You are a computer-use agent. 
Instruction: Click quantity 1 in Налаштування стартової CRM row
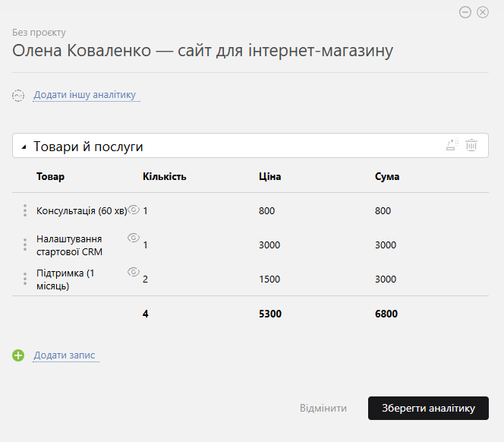[145, 245]
